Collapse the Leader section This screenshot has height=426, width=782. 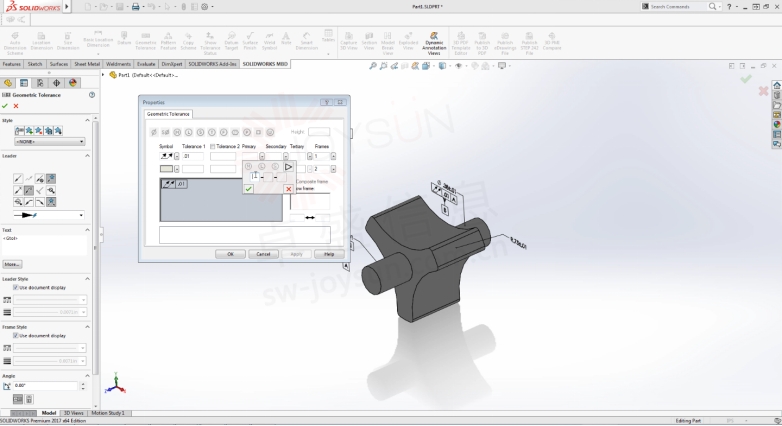87,156
